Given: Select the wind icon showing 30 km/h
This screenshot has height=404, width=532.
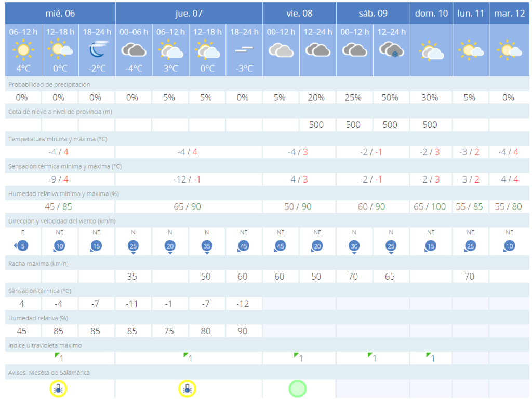Looking at the screenshot, I should click(354, 247).
